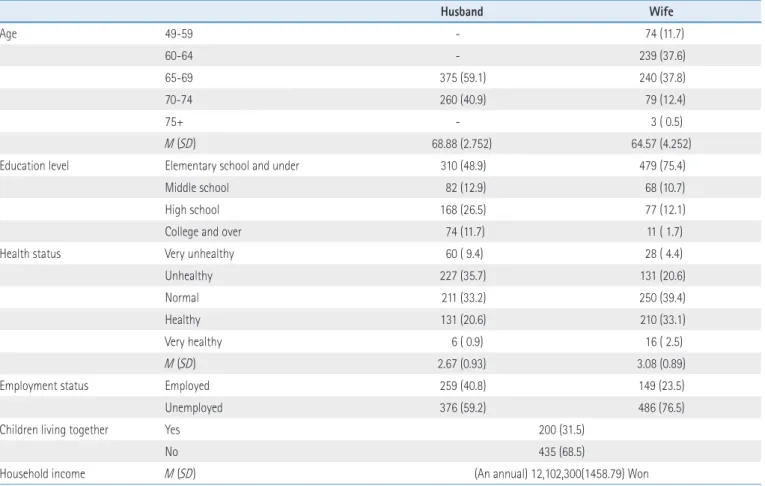Select wife value 239 (37.6)

[x=662, y=56]
